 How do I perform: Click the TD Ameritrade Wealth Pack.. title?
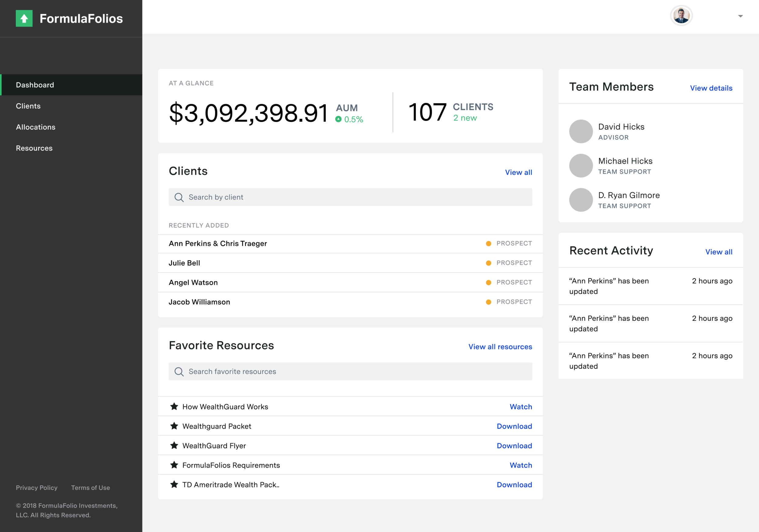[x=231, y=485]
